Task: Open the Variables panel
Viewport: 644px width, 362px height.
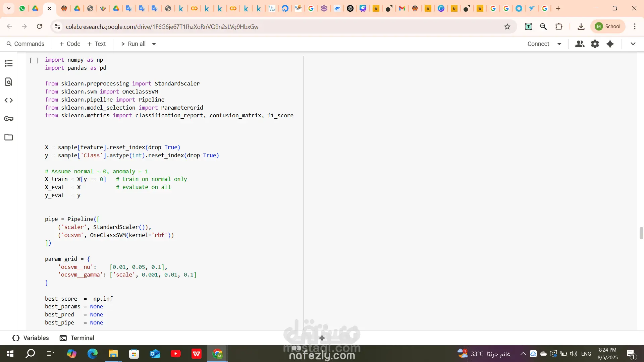Action: (31, 338)
